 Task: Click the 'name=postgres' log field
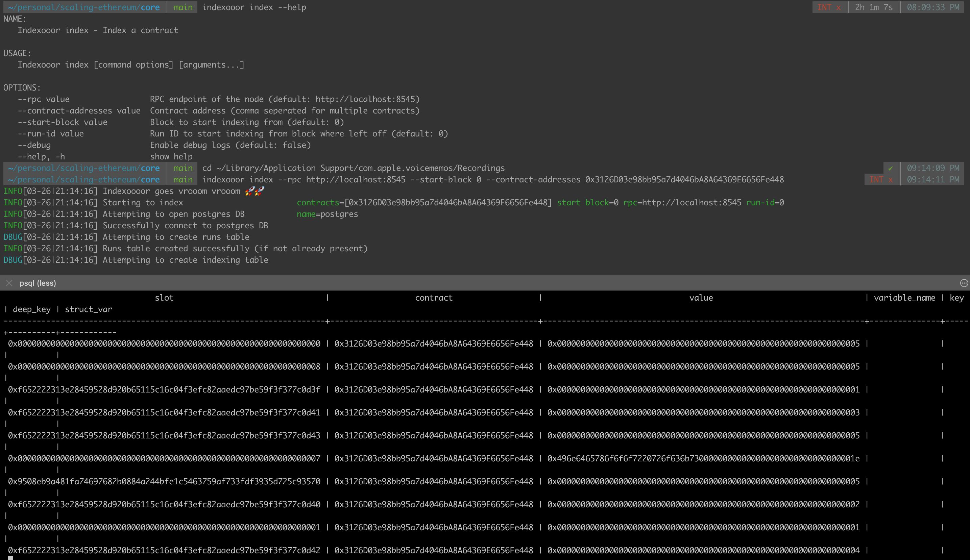tap(328, 214)
